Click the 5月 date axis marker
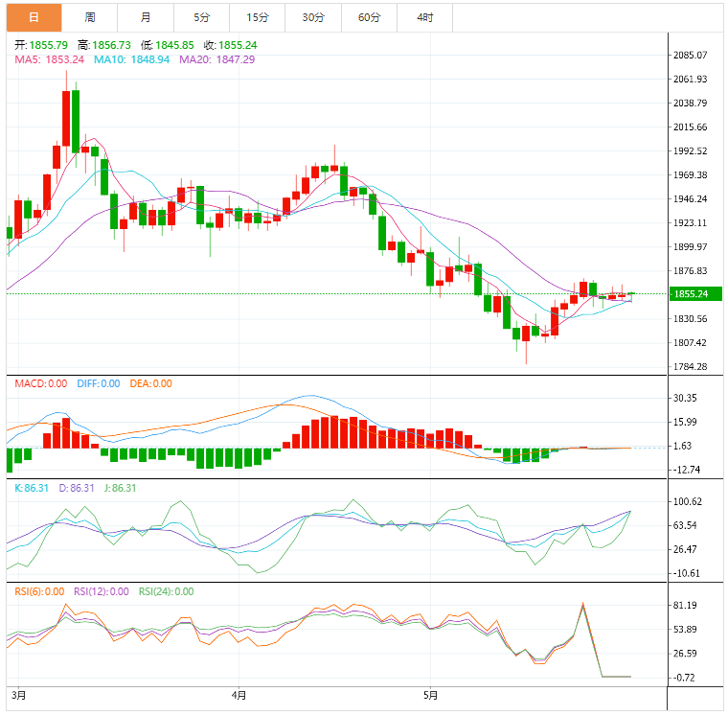 430,696
